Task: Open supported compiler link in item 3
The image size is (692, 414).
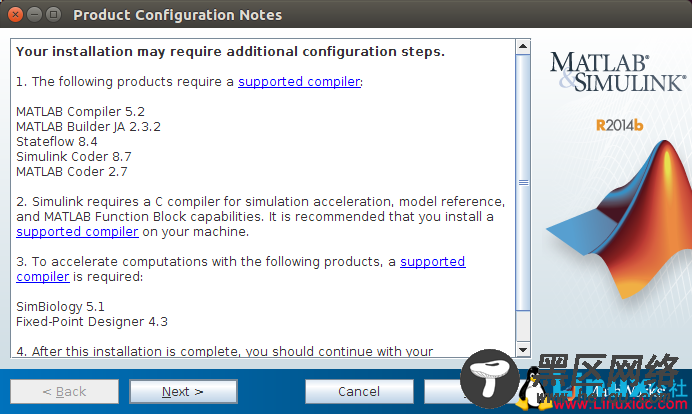Action: point(432,262)
